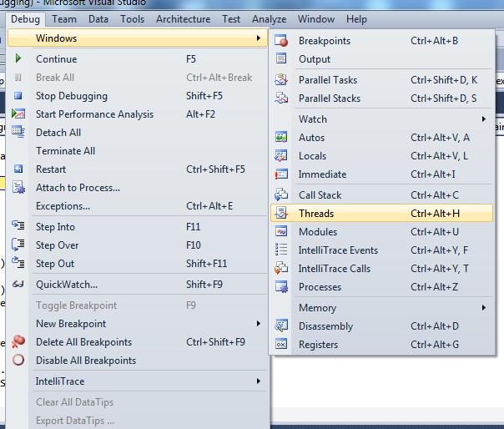
Task: Click the Shift+F11 shortcut text
Action: pyautogui.click(x=207, y=264)
